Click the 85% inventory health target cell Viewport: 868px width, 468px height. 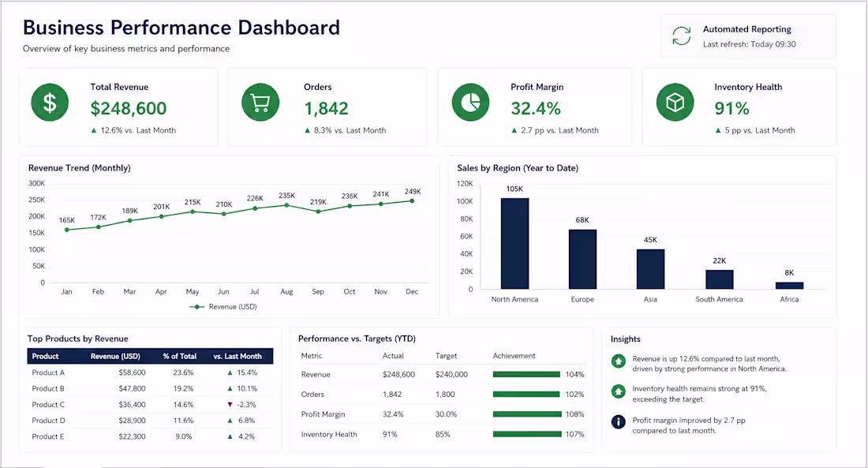443,434
